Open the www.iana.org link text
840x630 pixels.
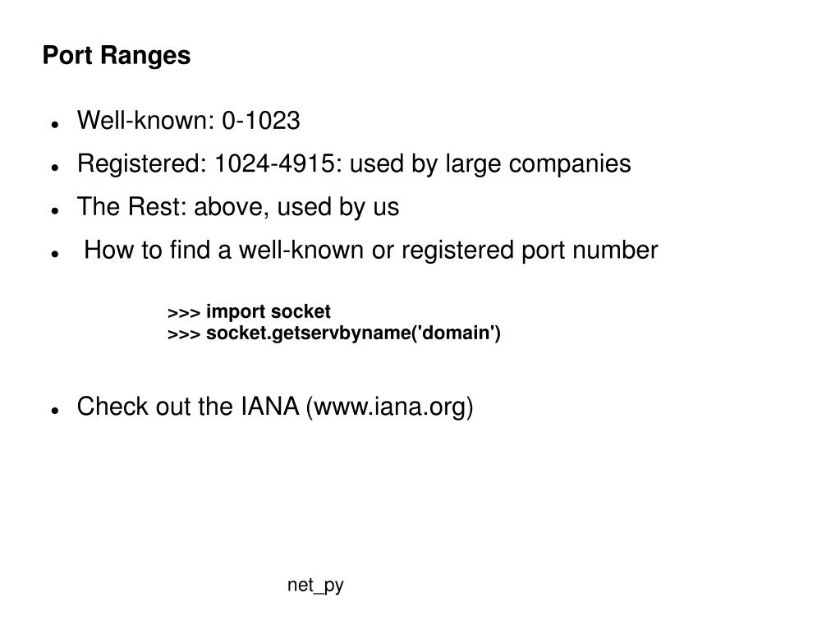click(x=389, y=407)
